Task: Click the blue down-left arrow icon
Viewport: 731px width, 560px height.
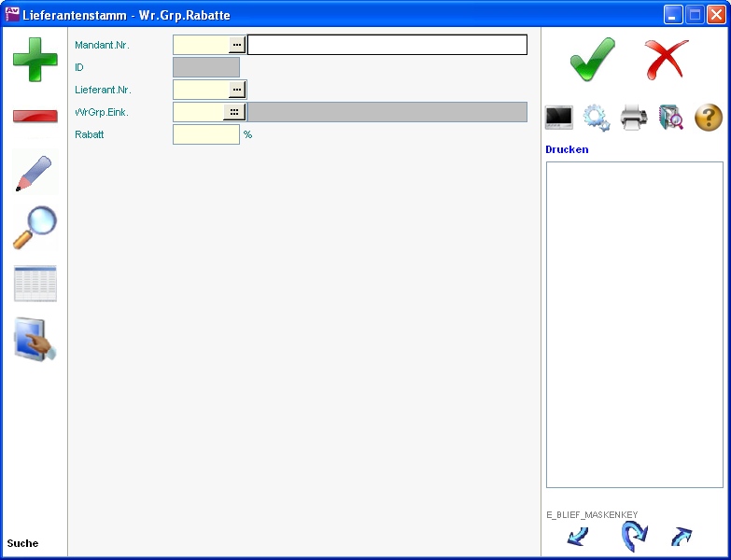Action: (578, 537)
